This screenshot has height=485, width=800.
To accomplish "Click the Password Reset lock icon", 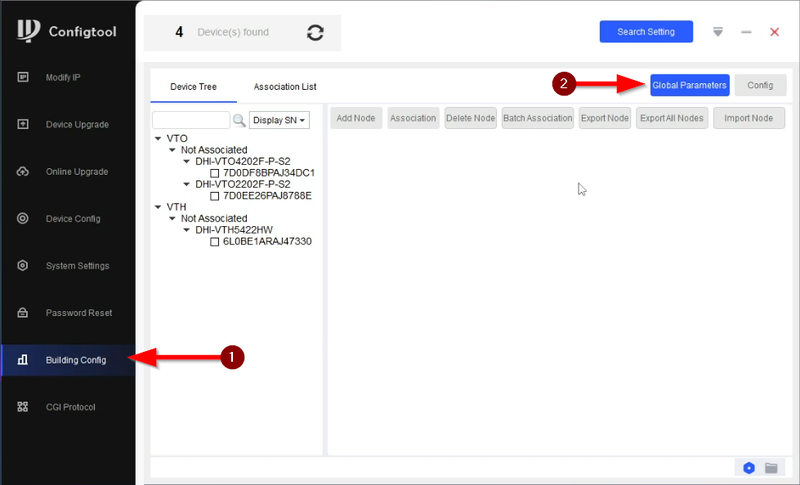I will [22, 313].
